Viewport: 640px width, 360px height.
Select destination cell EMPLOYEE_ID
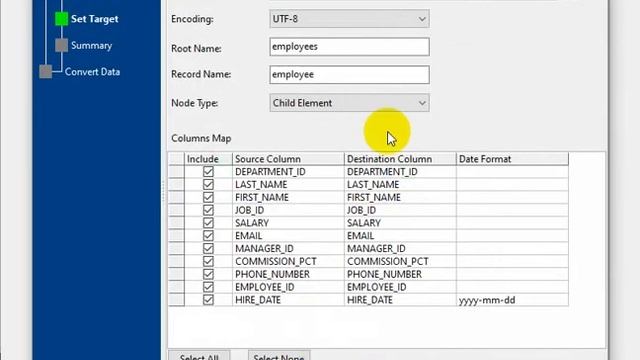(400, 287)
